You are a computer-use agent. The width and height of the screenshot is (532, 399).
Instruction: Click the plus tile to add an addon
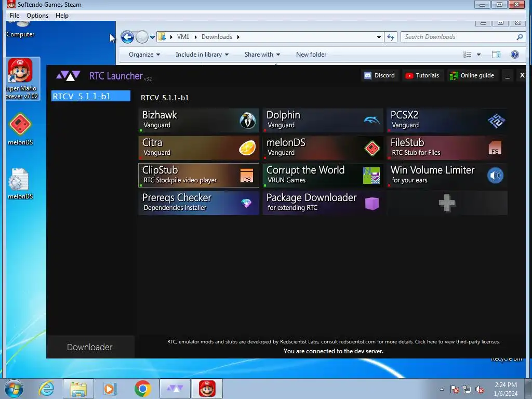point(447,203)
